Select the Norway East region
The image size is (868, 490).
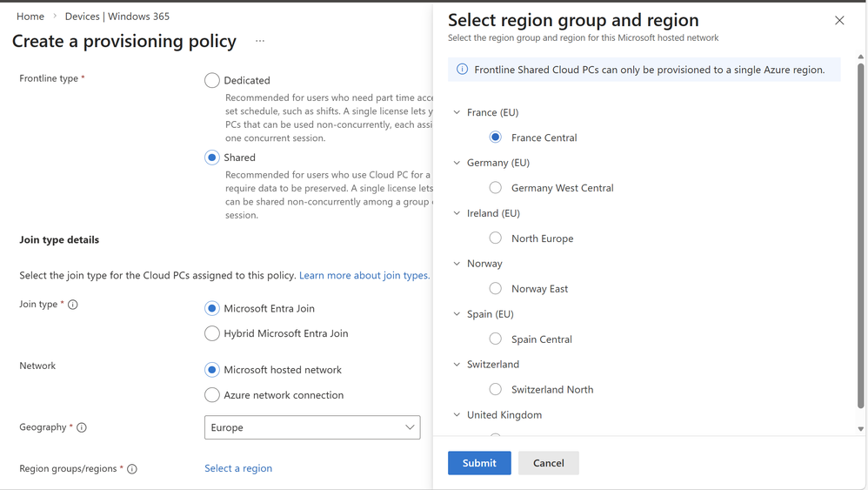click(x=496, y=289)
